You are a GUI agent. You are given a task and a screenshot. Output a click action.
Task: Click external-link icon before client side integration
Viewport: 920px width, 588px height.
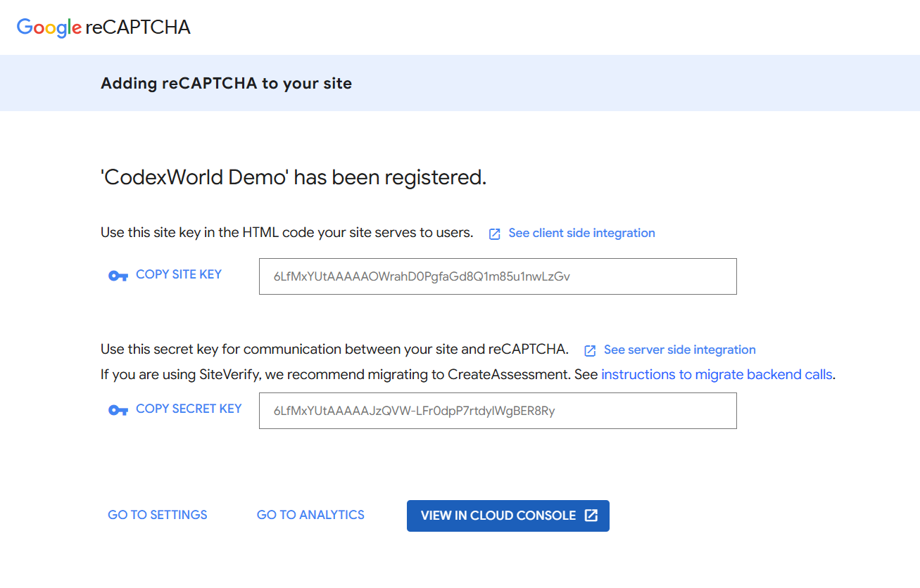495,234
